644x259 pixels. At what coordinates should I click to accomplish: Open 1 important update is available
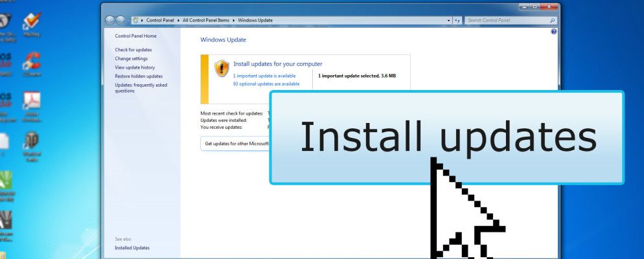264,76
